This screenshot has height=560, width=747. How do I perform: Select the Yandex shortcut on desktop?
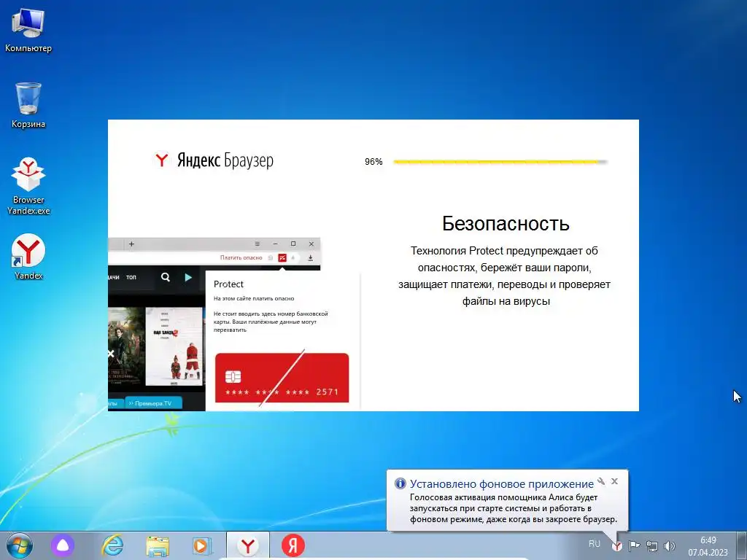click(28, 256)
